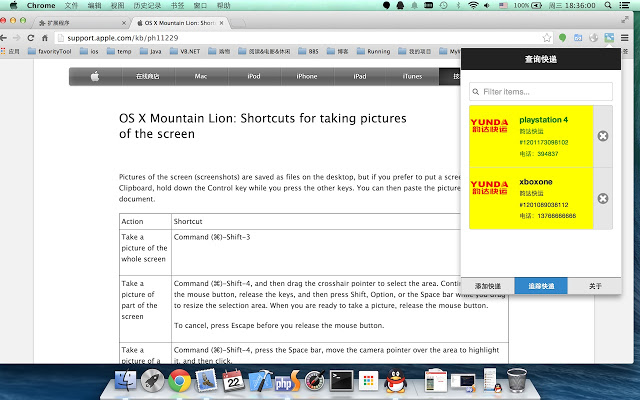Select the playstation 4 parcel entry
The height and width of the screenshot is (400, 640).
point(531,136)
